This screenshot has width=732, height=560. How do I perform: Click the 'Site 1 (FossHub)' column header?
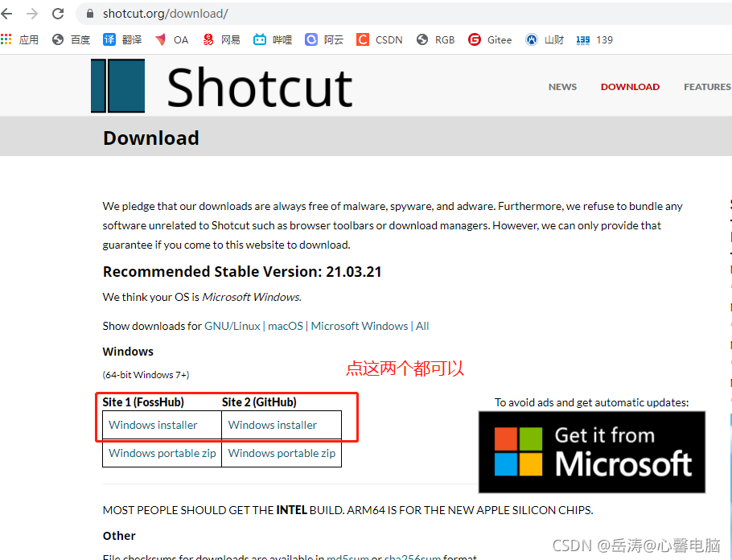[x=143, y=402]
